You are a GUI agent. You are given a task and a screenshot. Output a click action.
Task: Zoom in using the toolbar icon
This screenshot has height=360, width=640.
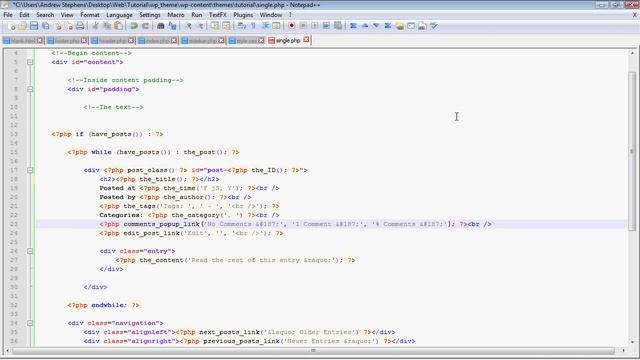point(188,26)
